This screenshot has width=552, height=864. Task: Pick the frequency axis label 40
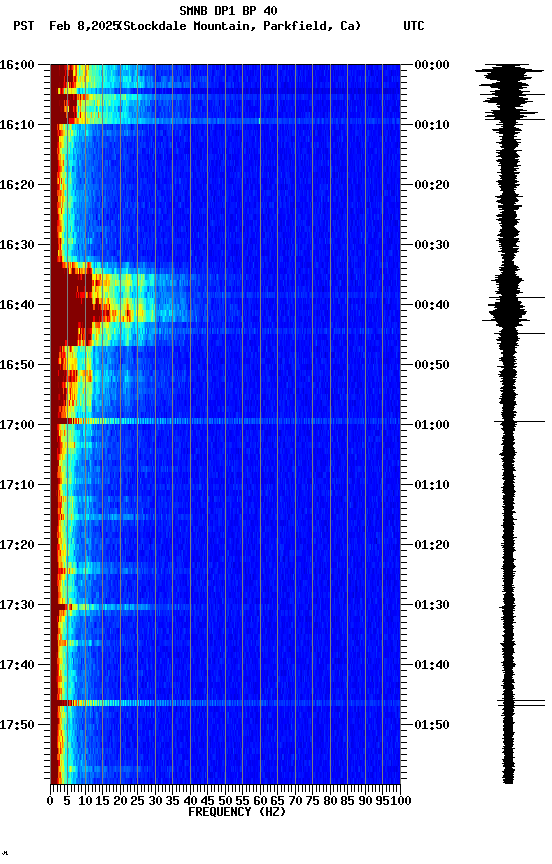point(191,801)
